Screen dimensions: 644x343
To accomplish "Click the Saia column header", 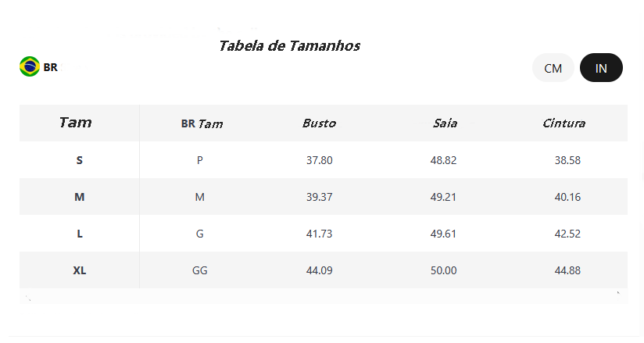I will click(x=445, y=123).
